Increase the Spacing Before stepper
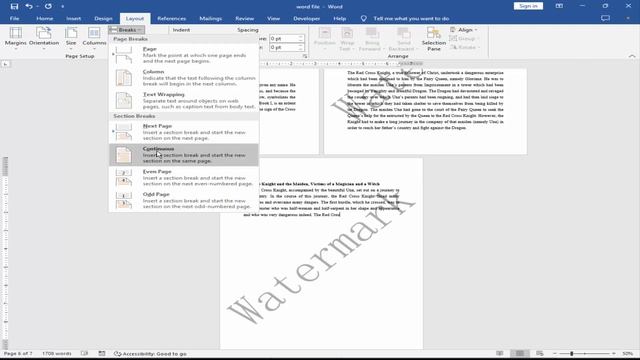The height and width of the screenshot is (360, 640). (301, 36)
